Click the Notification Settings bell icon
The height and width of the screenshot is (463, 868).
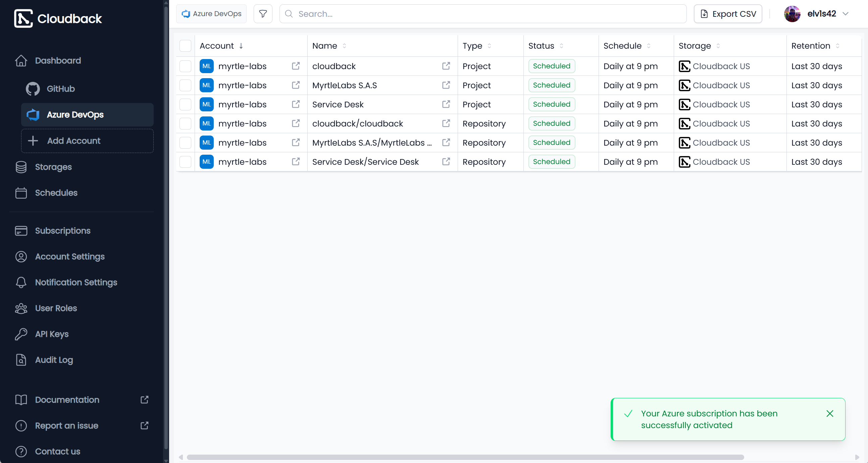click(21, 282)
